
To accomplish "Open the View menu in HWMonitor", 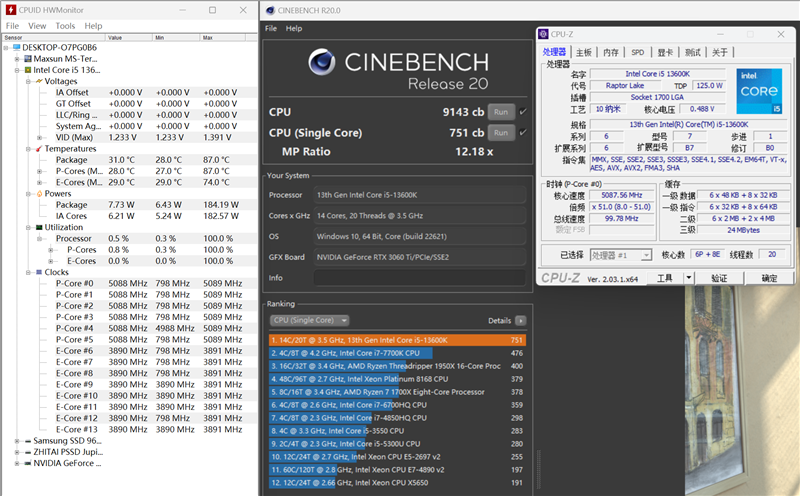I will pyautogui.click(x=37, y=26).
